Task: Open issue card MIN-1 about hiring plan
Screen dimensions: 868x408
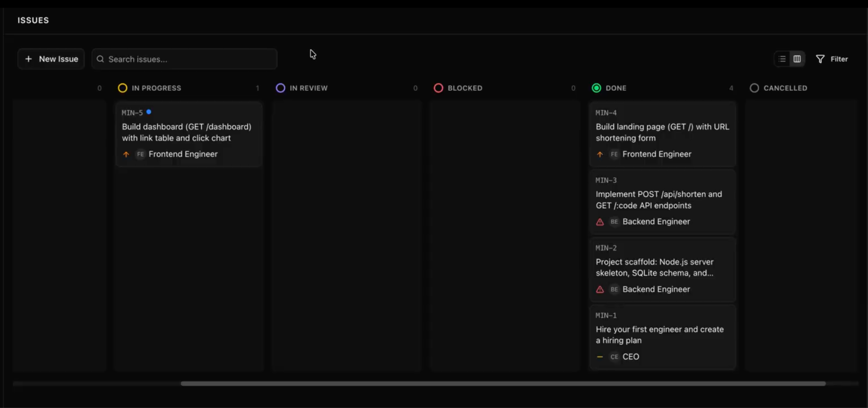Action: [x=662, y=336]
